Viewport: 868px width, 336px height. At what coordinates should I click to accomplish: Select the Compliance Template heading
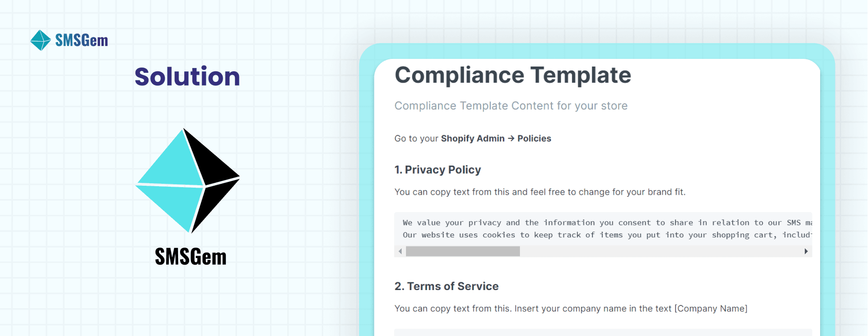[x=512, y=75]
